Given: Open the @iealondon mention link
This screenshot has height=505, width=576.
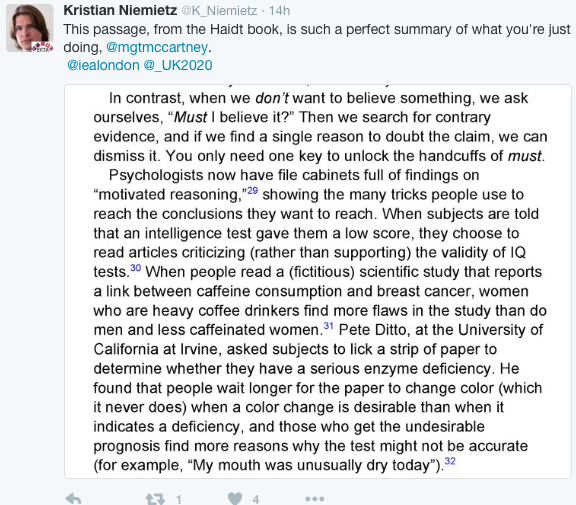Looking at the screenshot, I should point(103,65).
